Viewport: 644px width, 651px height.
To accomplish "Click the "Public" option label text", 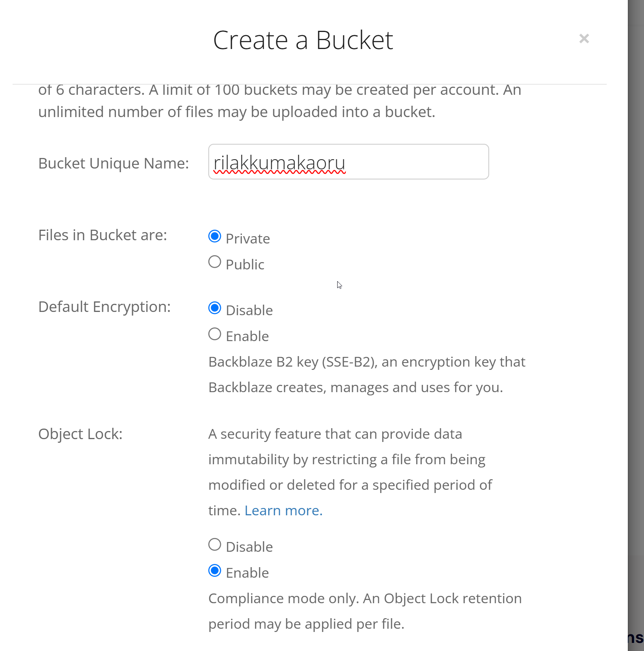I will pyautogui.click(x=245, y=265).
